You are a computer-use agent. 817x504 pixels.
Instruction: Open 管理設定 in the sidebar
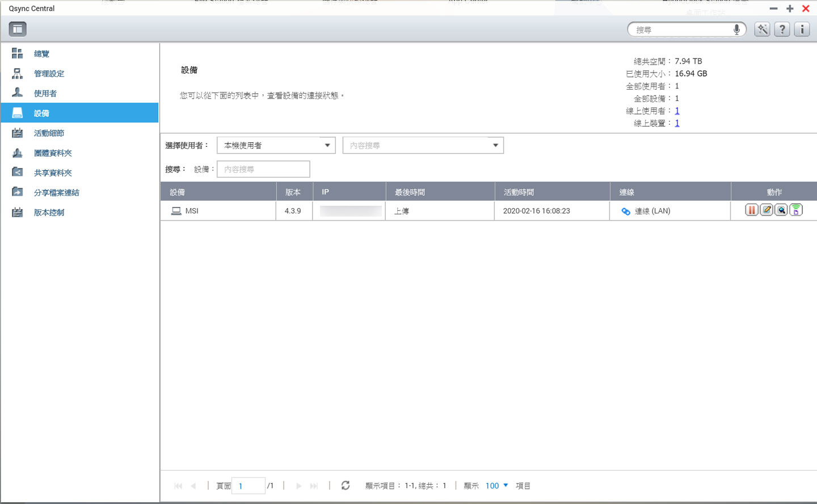pos(79,73)
